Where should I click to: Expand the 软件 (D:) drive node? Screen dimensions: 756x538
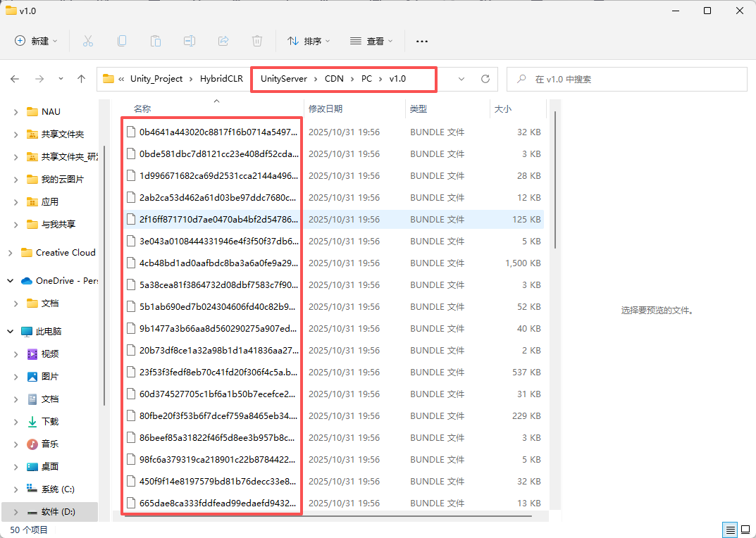[16, 512]
